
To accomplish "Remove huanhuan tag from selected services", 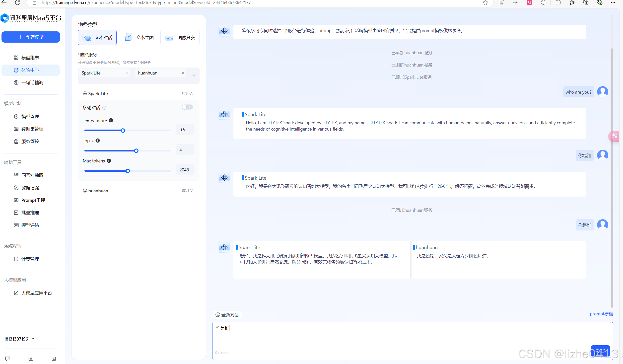I will pos(183,73).
